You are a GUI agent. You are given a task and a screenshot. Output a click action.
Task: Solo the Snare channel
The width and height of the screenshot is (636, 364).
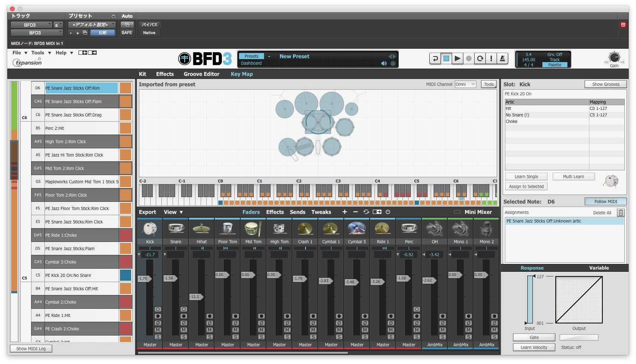(x=184, y=337)
